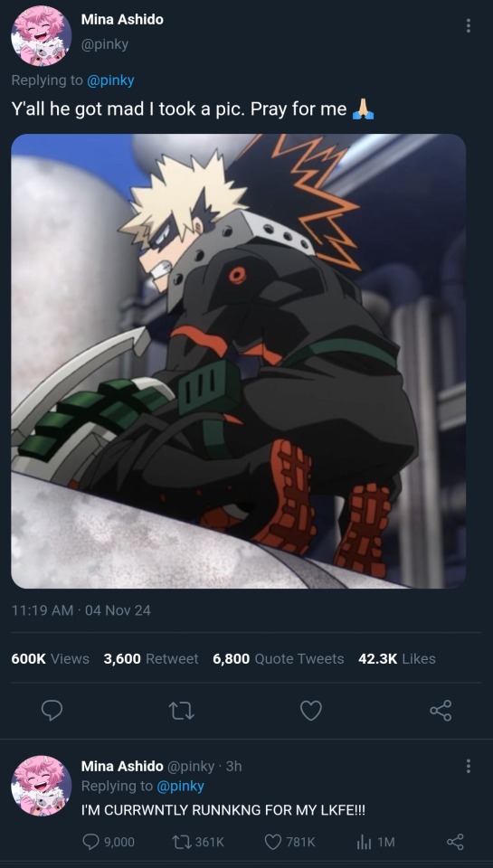Retweet the second tweet with 361K count
The height and width of the screenshot is (868, 493).
[198, 842]
